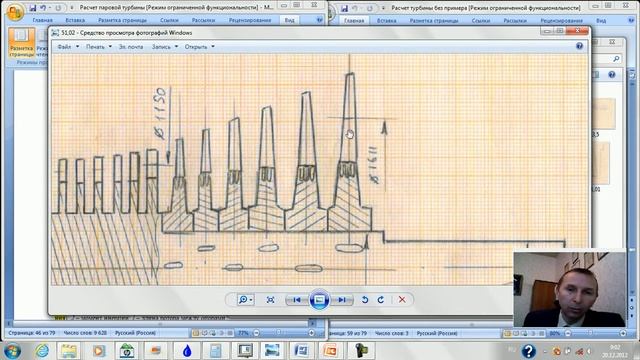Rotate the photo counterclockwise

pos(365,300)
